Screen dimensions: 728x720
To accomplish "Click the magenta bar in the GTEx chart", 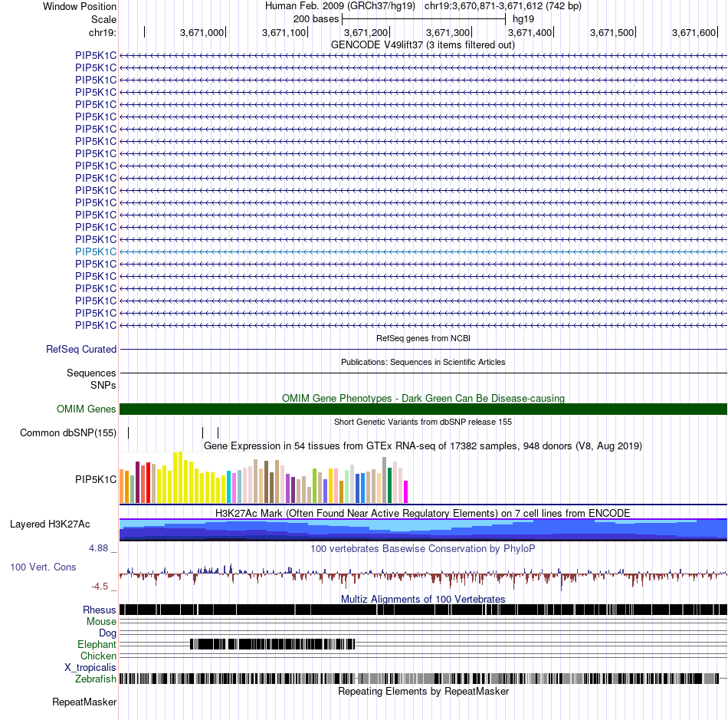I will pyautogui.click(x=406, y=492).
